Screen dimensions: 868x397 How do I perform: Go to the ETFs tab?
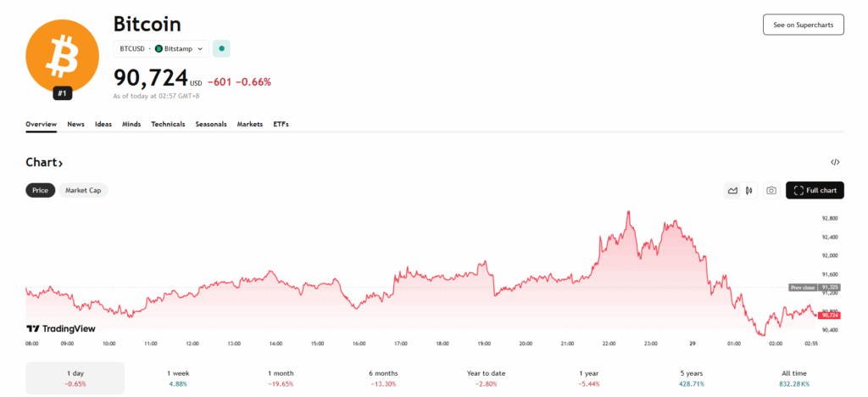click(x=281, y=124)
